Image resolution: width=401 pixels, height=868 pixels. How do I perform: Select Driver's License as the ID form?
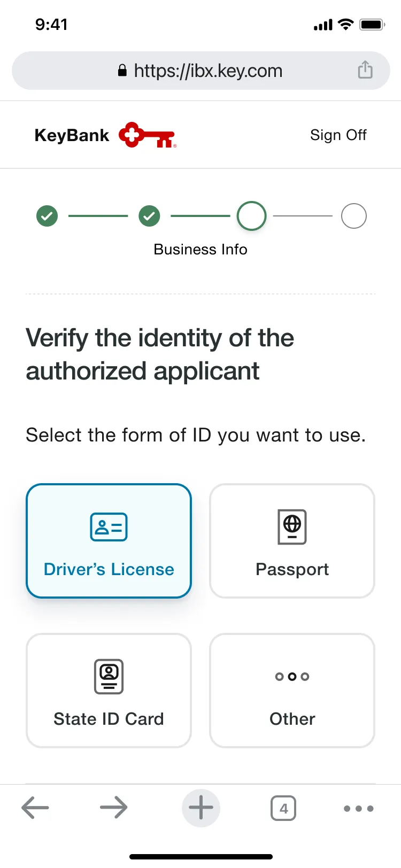coord(109,541)
